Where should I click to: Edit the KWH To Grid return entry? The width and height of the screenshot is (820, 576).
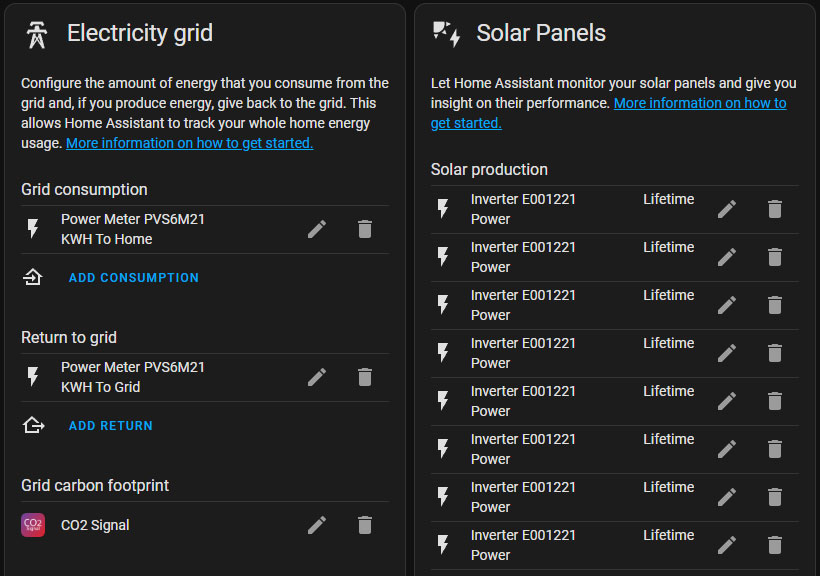(317, 377)
